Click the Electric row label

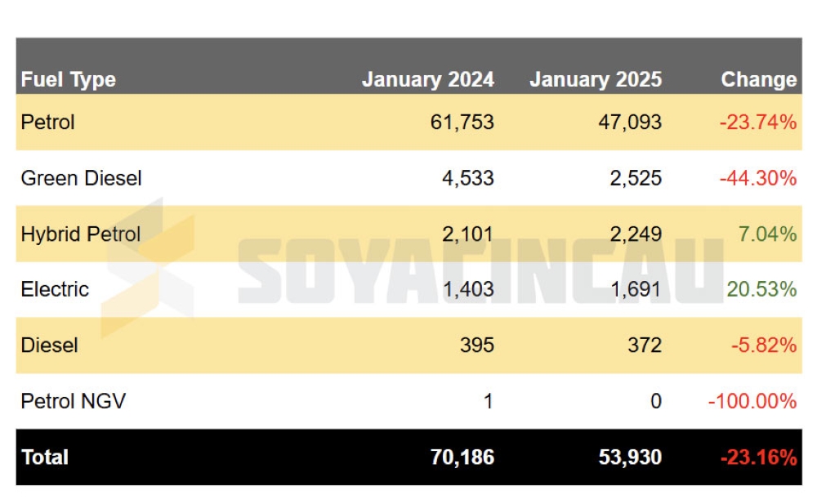(55, 289)
